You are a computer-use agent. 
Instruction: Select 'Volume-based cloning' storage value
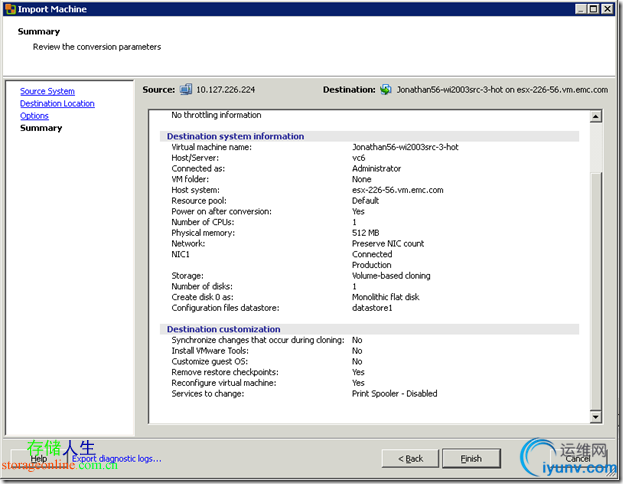tap(391, 276)
